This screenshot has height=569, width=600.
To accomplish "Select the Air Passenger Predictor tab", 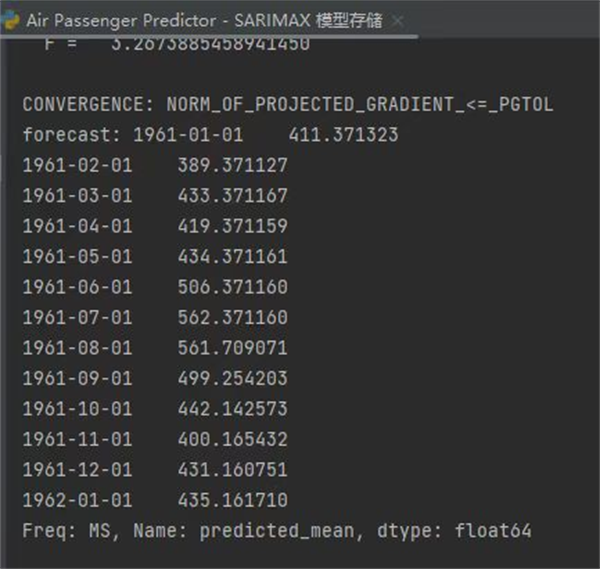I will [x=200, y=20].
